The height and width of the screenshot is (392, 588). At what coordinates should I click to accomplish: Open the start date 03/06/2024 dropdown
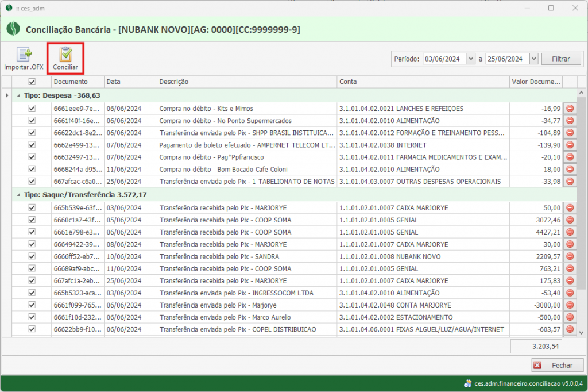point(471,59)
